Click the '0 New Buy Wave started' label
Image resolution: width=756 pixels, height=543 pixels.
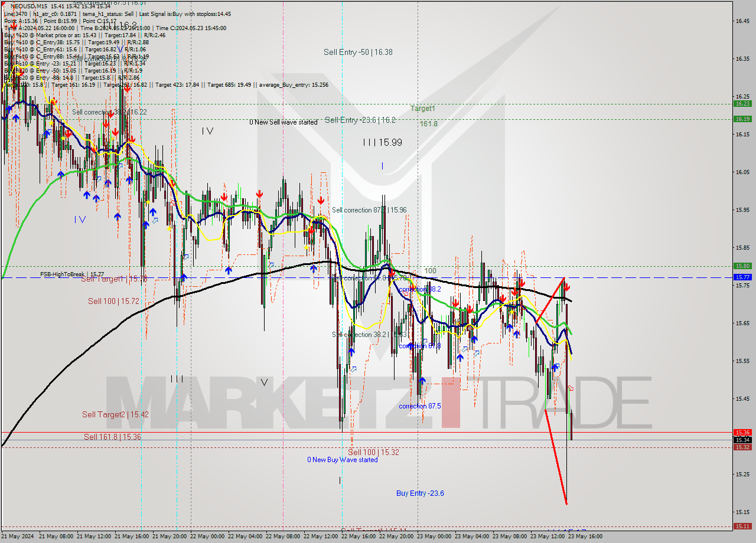point(343,460)
